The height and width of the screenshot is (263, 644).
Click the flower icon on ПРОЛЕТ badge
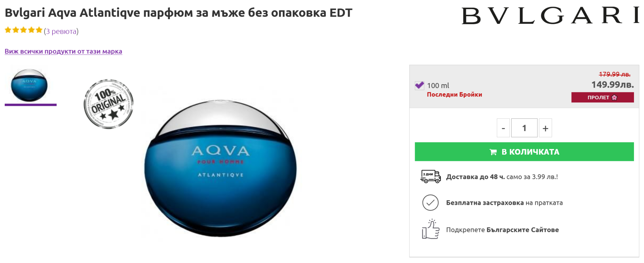tap(614, 97)
